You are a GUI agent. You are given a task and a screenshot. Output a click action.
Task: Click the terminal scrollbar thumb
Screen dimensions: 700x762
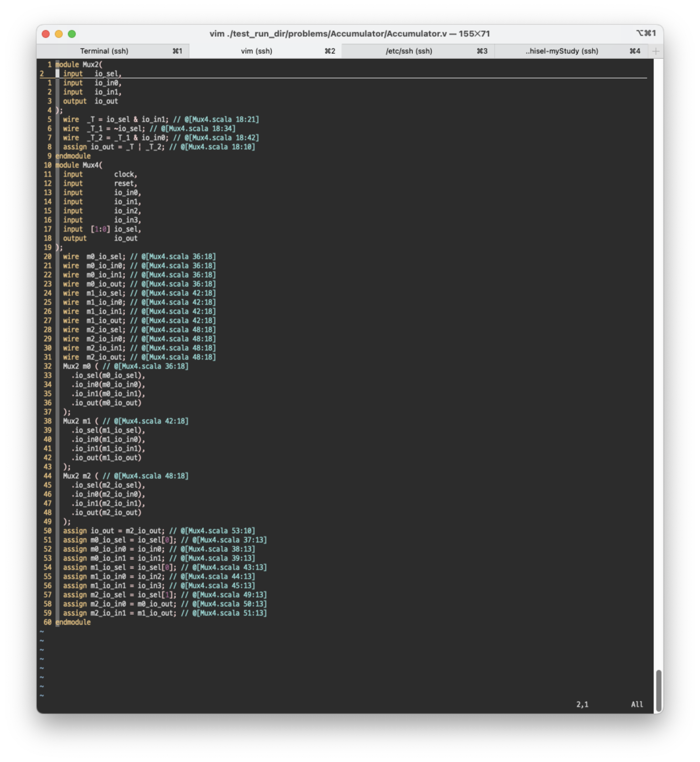pos(659,691)
